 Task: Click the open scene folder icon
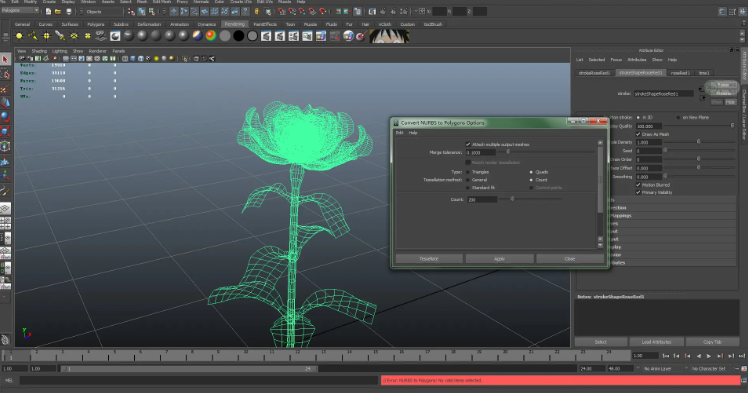click(x=58, y=11)
